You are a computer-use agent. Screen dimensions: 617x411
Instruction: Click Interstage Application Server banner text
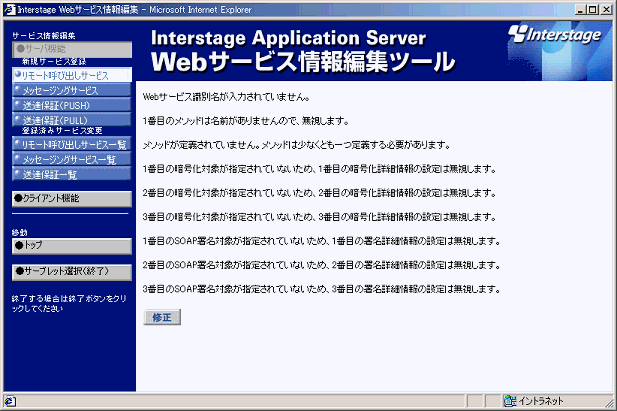[x=288, y=38]
